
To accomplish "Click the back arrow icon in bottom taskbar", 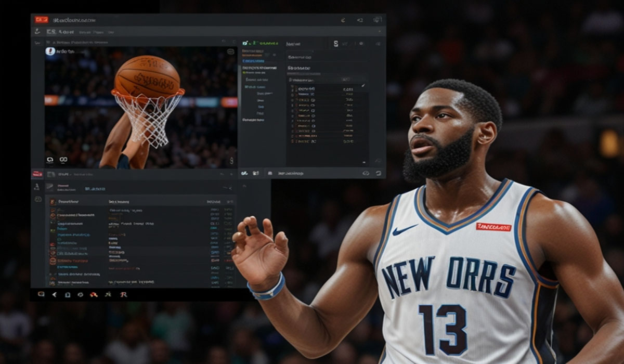I will coord(54,294).
